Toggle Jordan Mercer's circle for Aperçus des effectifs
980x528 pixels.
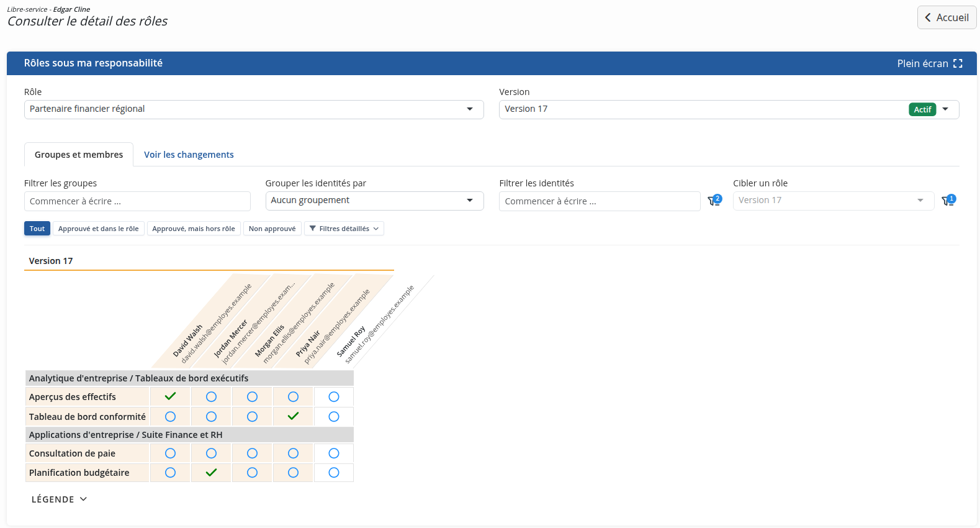coord(211,397)
